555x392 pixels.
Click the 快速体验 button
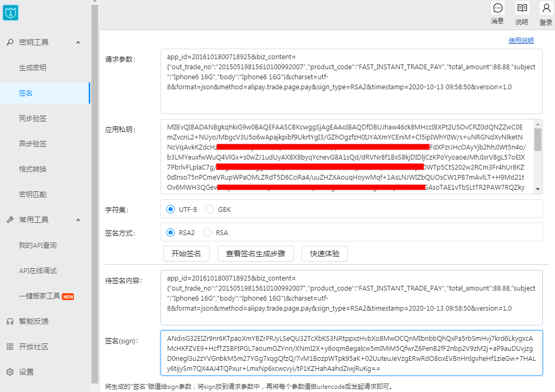pos(325,254)
